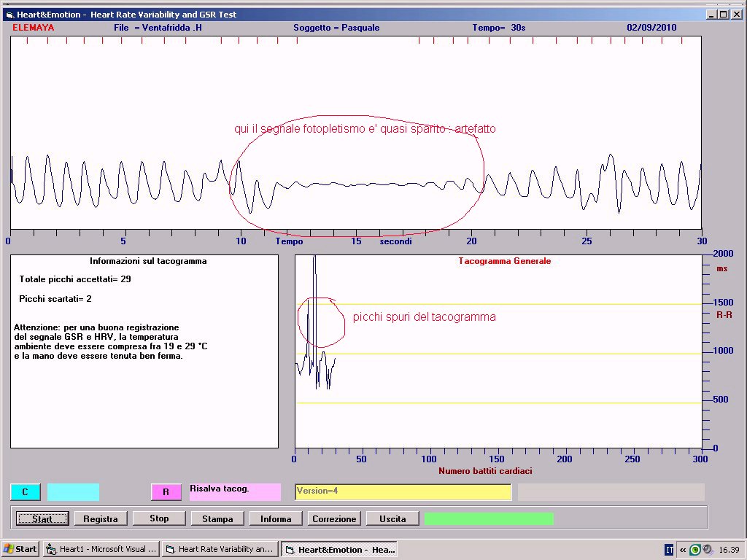Click the pink Risalva tacog. field
The image size is (747, 560).
[235, 492]
